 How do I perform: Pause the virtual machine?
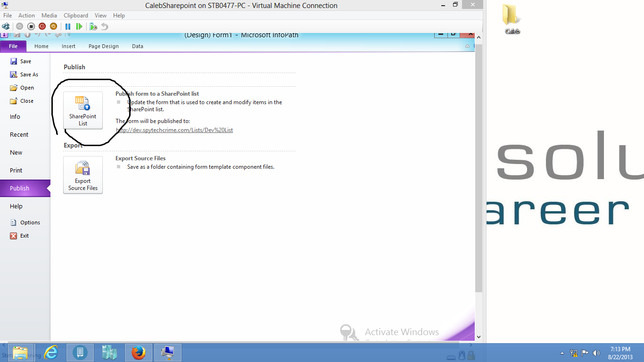[x=68, y=26]
